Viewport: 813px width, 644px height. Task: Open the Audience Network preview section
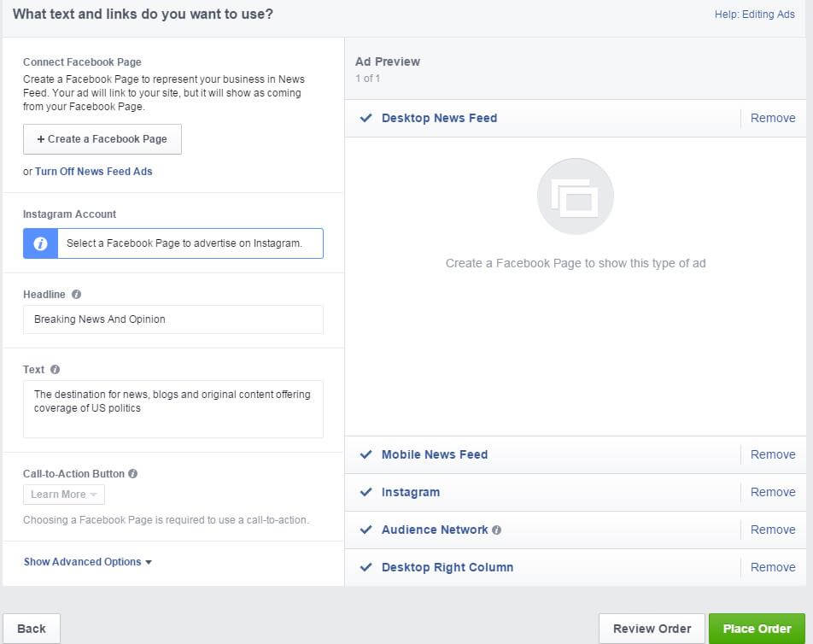[434, 530]
